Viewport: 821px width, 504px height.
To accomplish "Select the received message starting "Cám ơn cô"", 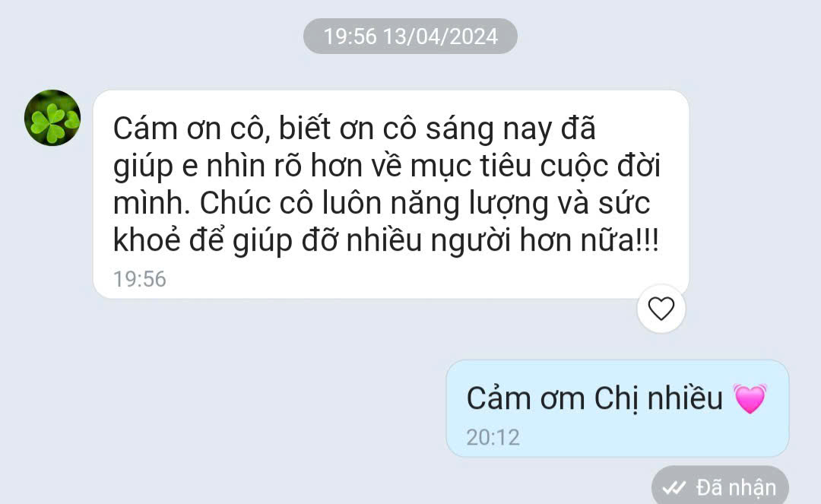I will pyautogui.click(x=391, y=194).
